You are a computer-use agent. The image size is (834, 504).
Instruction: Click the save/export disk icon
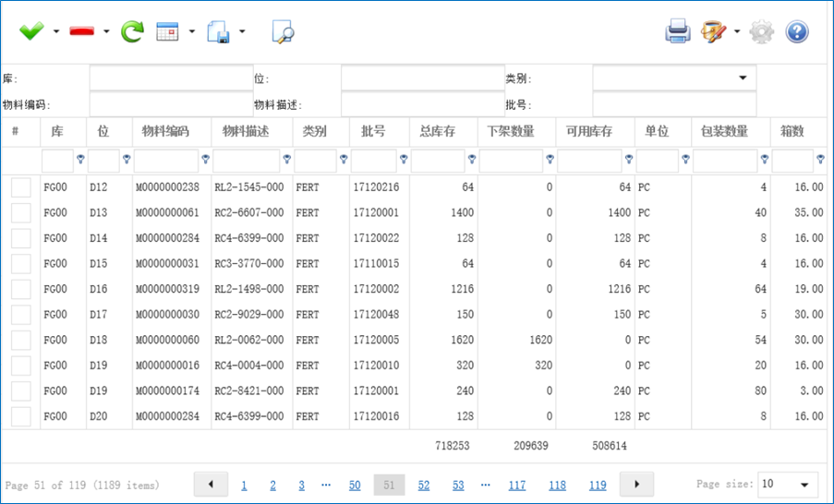218,31
